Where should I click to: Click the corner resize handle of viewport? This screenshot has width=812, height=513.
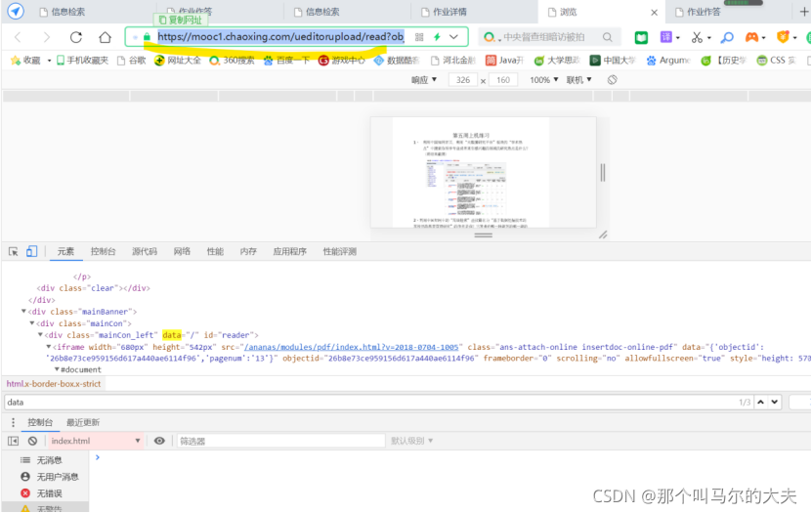click(603, 235)
